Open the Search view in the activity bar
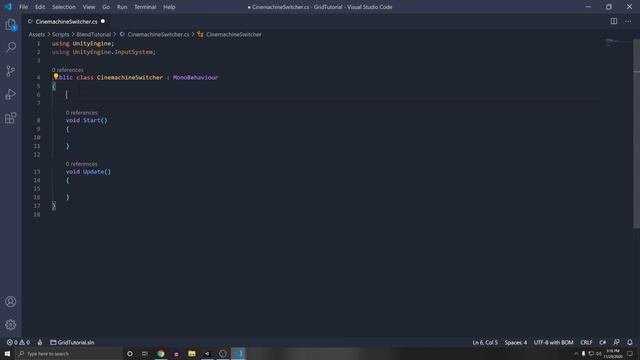Viewport: 640px width, 360px height. click(11, 47)
